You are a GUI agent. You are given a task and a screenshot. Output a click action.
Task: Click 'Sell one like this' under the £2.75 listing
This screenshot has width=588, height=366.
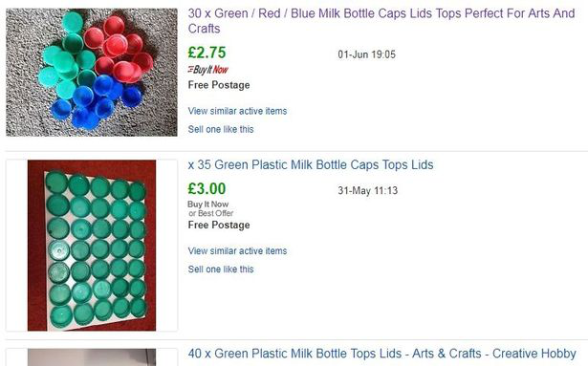[221, 129]
